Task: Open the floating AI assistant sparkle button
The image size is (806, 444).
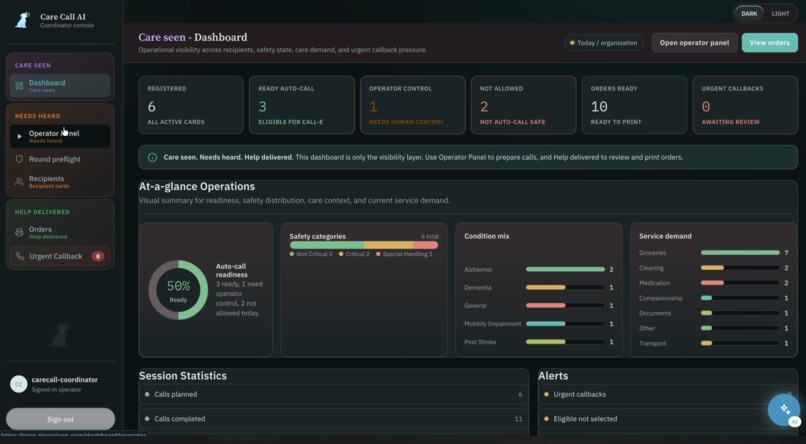Action: pyautogui.click(x=784, y=410)
